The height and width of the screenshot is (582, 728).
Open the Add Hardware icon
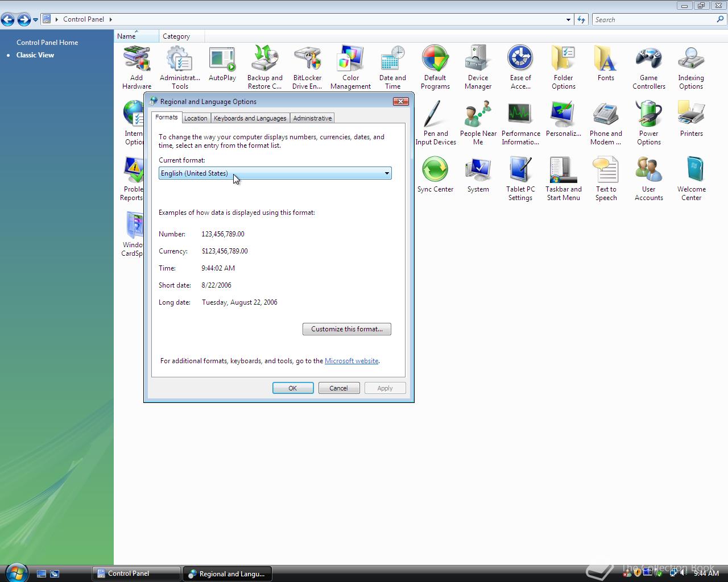click(x=136, y=67)
